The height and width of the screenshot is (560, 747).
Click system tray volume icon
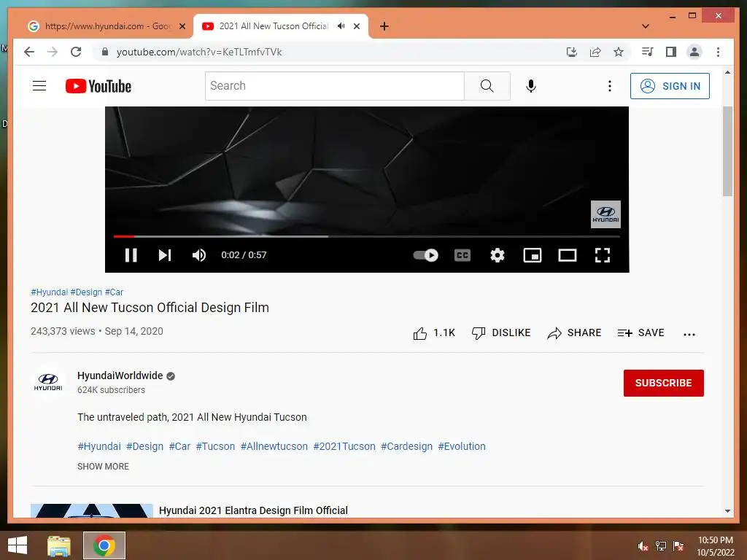click(643, 545)
